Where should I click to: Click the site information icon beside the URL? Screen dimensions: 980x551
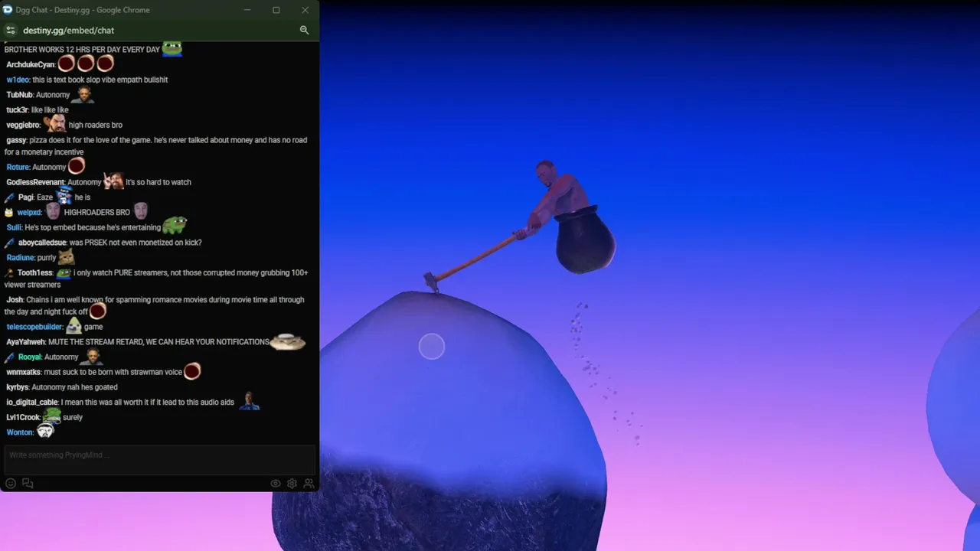[x=11, y=31]
